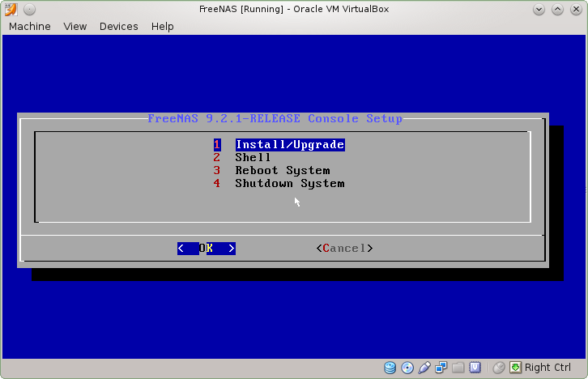Click the mouse integration status icon
Image resolution: width=588 pixels, height=379 pixels.
499,368
